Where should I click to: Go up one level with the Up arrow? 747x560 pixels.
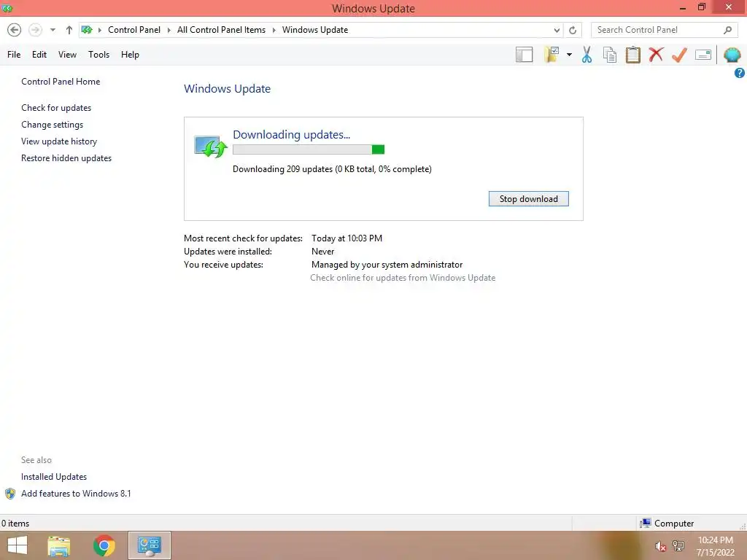tap(69, 30)
